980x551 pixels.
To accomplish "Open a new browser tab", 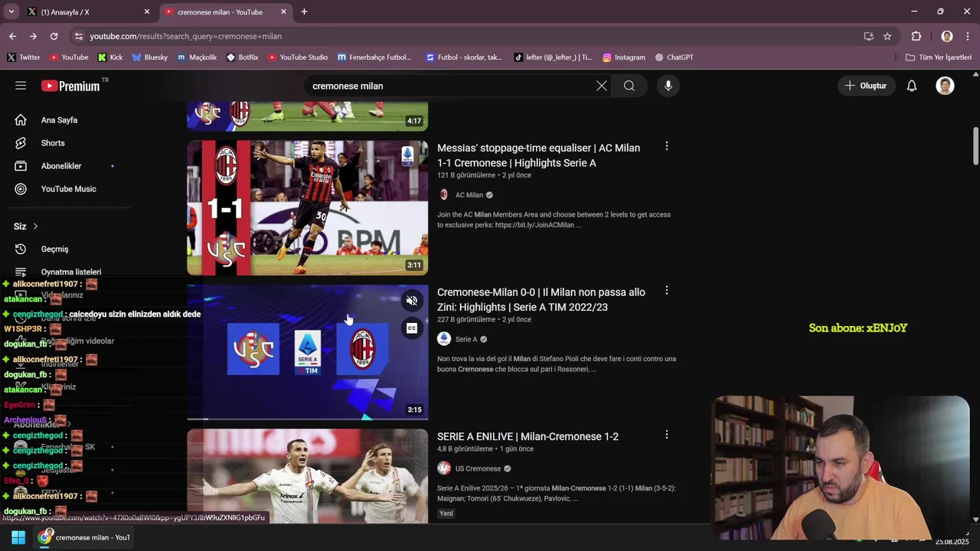I will 304,11.
